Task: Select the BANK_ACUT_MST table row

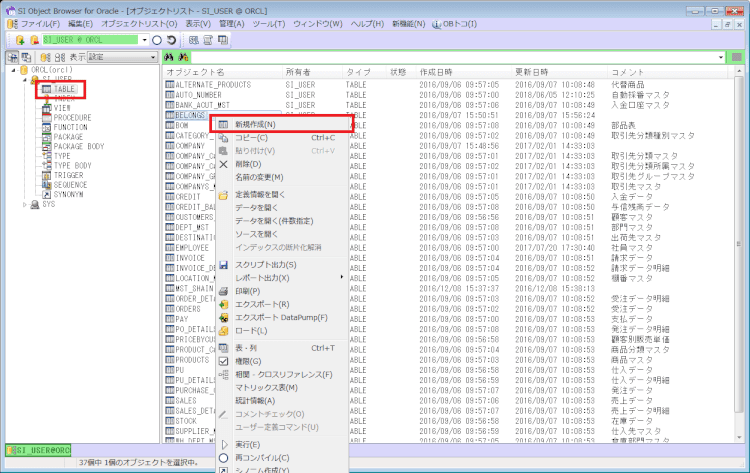Action: coord(447,105)
